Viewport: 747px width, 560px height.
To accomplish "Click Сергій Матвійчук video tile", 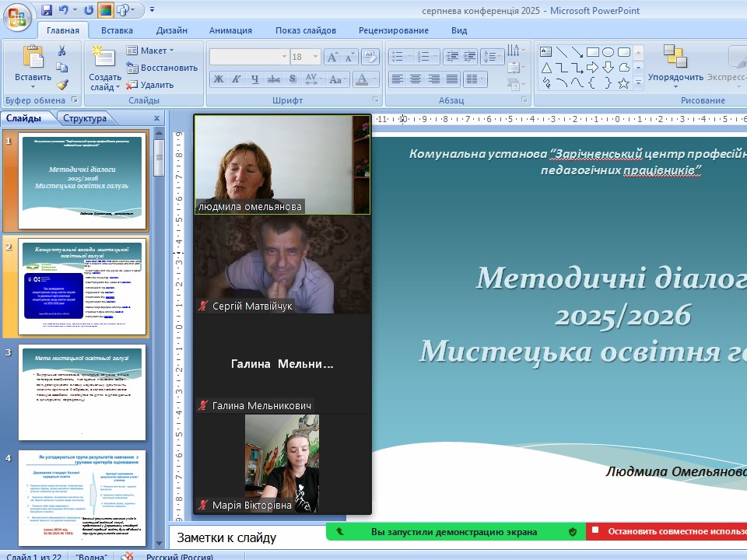I will tap(282, 264).
